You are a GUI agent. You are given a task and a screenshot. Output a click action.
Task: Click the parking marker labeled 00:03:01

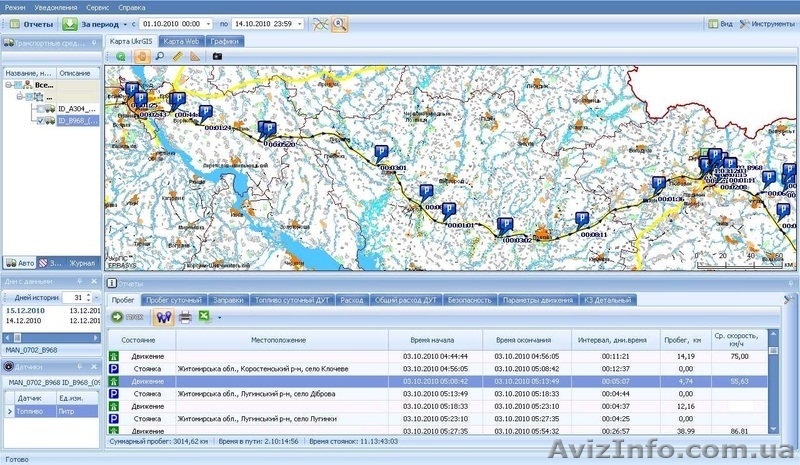tap(381, 153)
